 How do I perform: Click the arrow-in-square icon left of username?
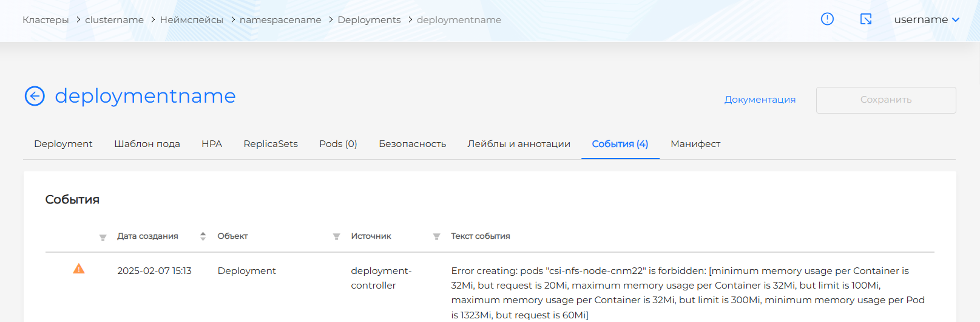coord(866,19)
